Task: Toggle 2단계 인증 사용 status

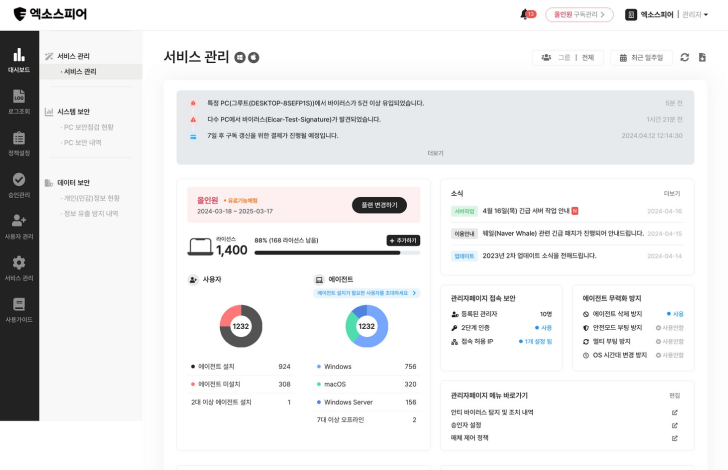Action: (x=544, y=327)
